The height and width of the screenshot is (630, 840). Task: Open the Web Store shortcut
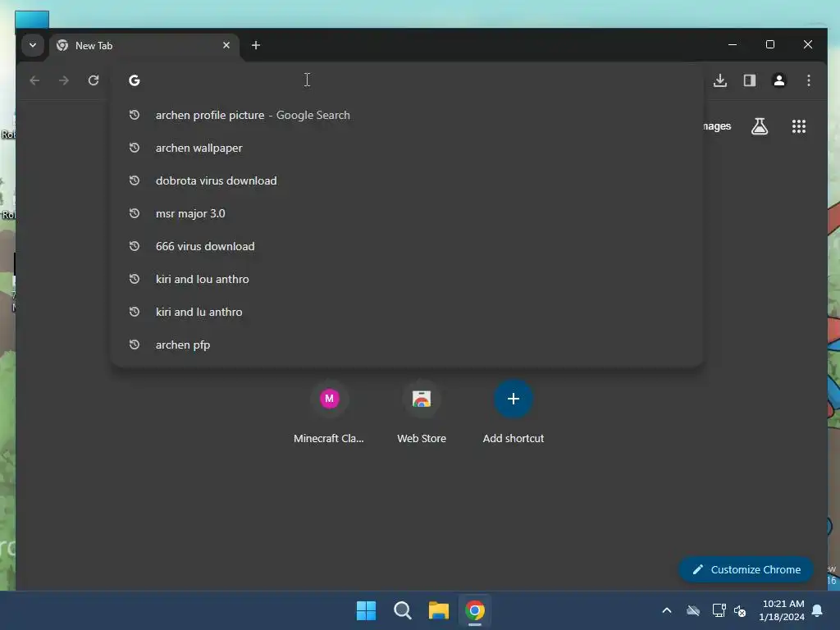coord(422,413)
